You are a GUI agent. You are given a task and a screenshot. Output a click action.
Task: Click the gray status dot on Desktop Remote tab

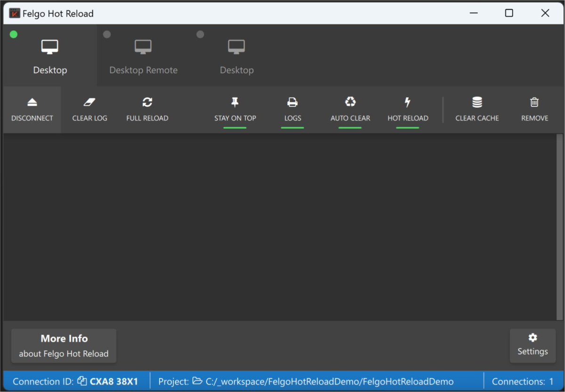107,34
